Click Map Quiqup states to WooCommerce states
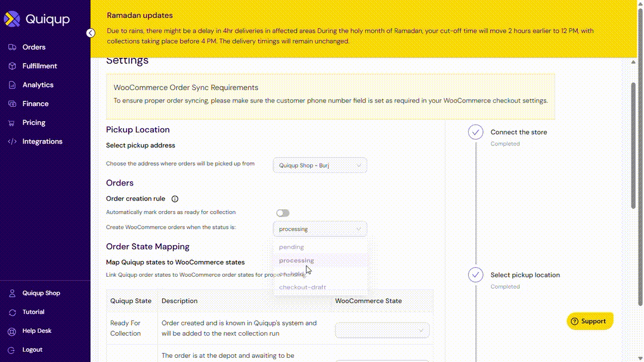The image size is (644, 362). (x=175, y=262)
